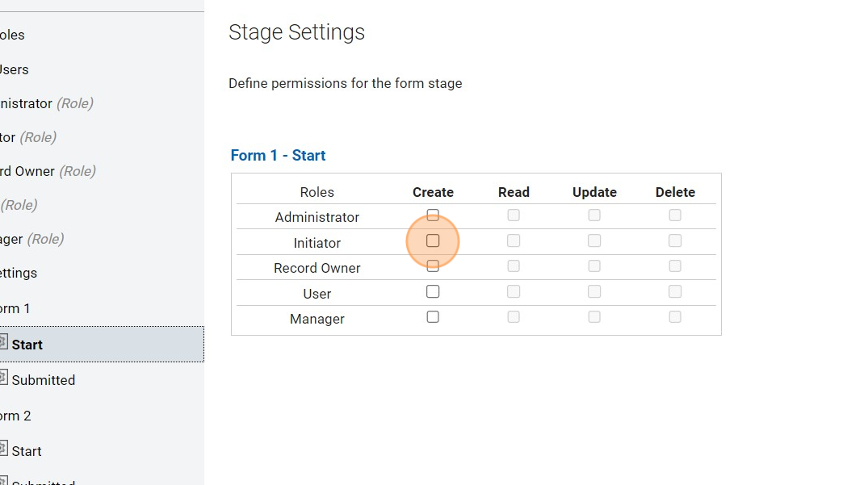This screenshot has width=868, height=485.
Task: Click the Delete checkbox for Manager
Action: (x=675, y=317)
